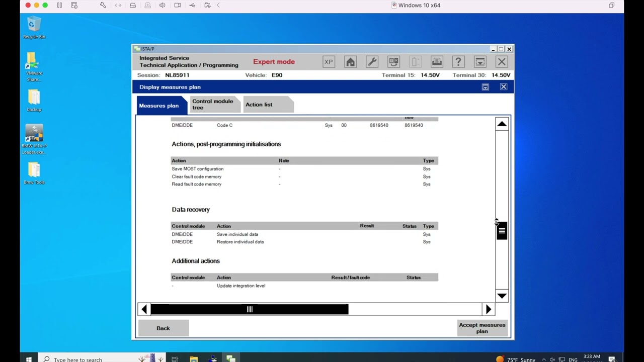Click the VMware sound speaker icon

[163, 5]
